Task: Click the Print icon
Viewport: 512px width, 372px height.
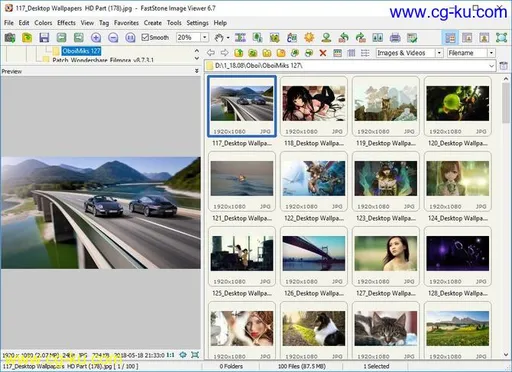Action: (395, 37)
